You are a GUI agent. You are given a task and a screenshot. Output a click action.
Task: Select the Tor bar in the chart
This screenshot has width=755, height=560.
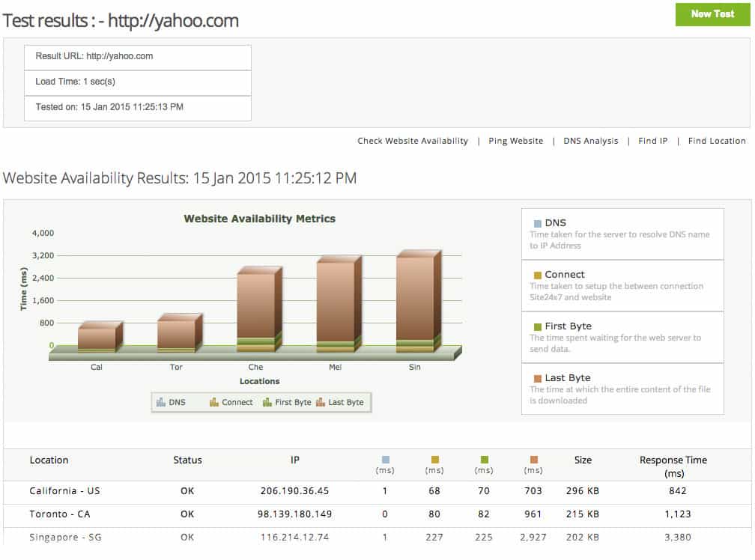tap(179, 333)
